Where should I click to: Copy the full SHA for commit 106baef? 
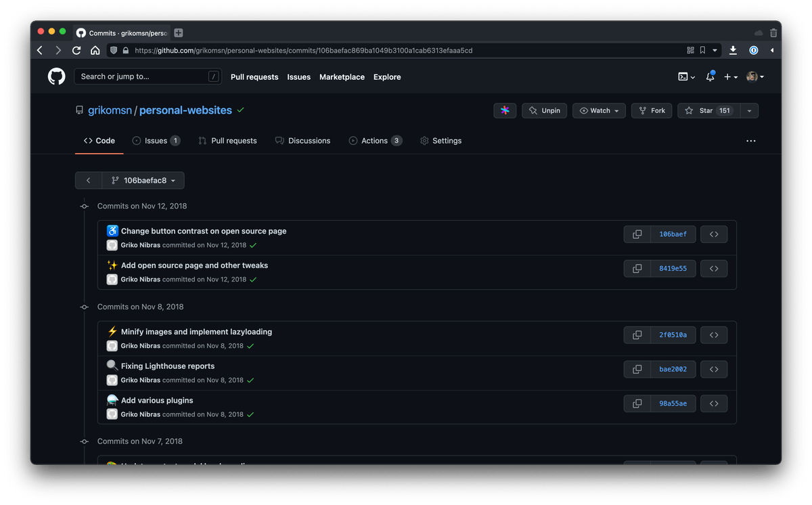click(x=637, y=234)
